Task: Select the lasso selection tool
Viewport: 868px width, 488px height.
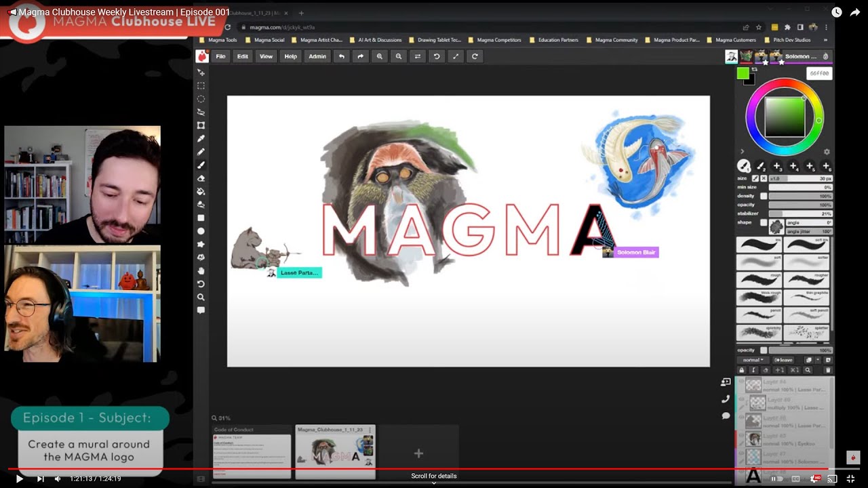Action: (x=201, y=112)
